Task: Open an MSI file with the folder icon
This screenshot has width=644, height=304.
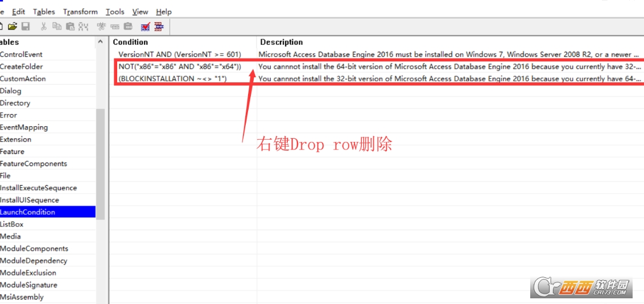Action: [x=13, y=27]
